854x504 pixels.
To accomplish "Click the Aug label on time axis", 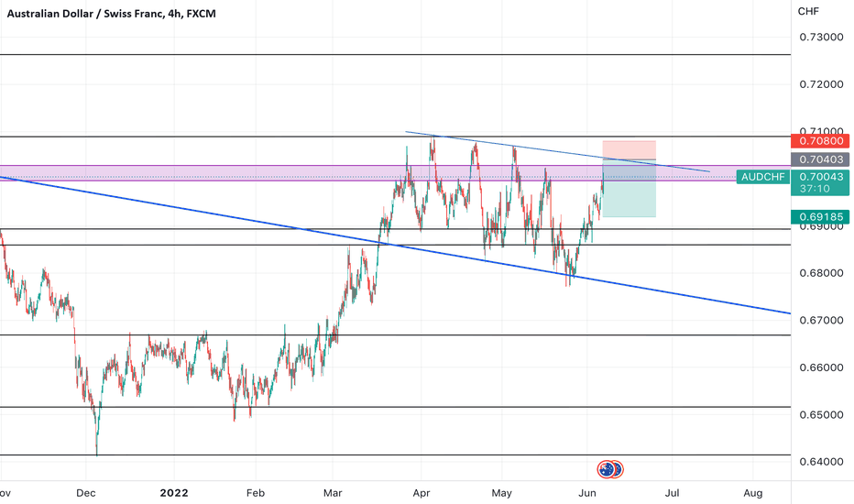I will [752, 493].
